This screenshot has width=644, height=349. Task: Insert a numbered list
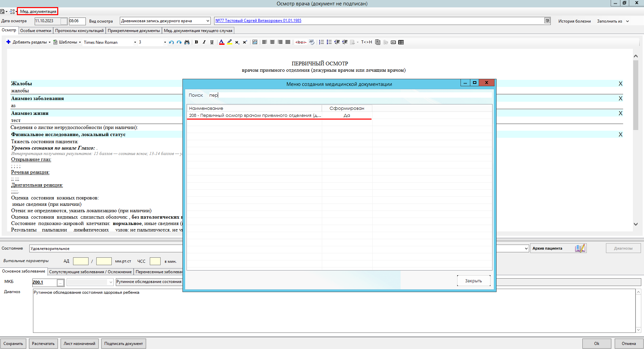(321, 42)
